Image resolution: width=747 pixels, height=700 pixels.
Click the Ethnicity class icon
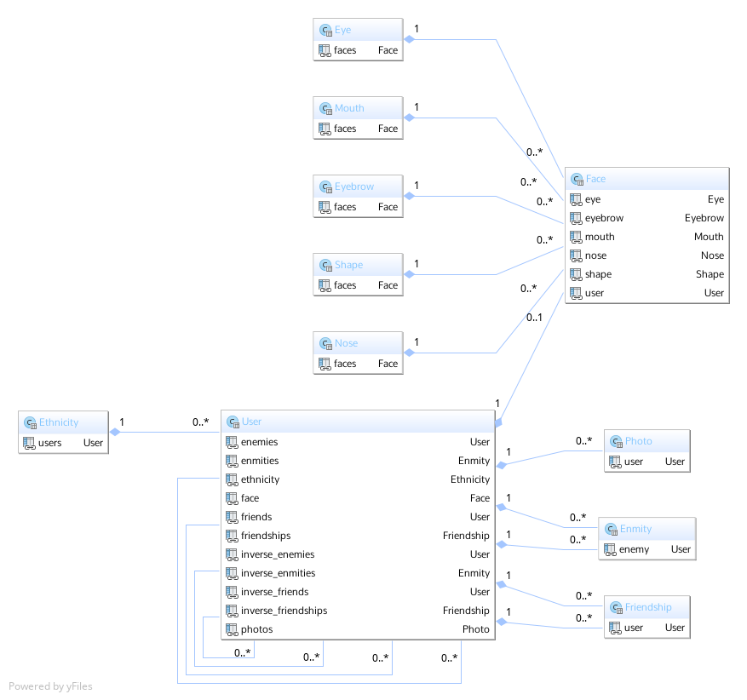click(x=31, y=423)
